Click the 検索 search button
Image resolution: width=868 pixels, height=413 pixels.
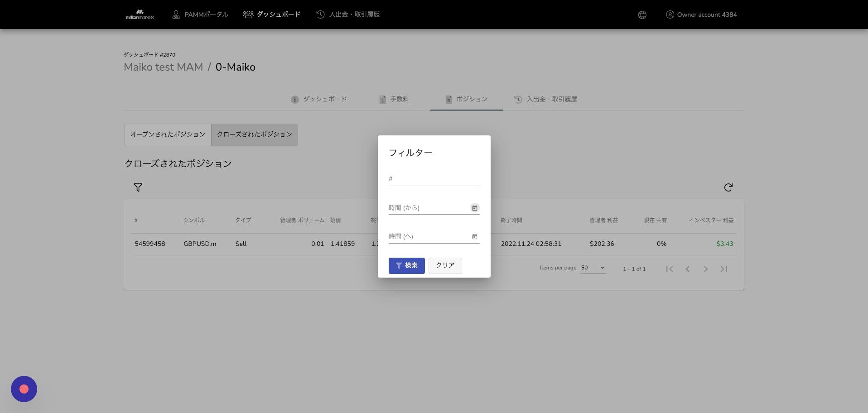(x=407, y=266)
